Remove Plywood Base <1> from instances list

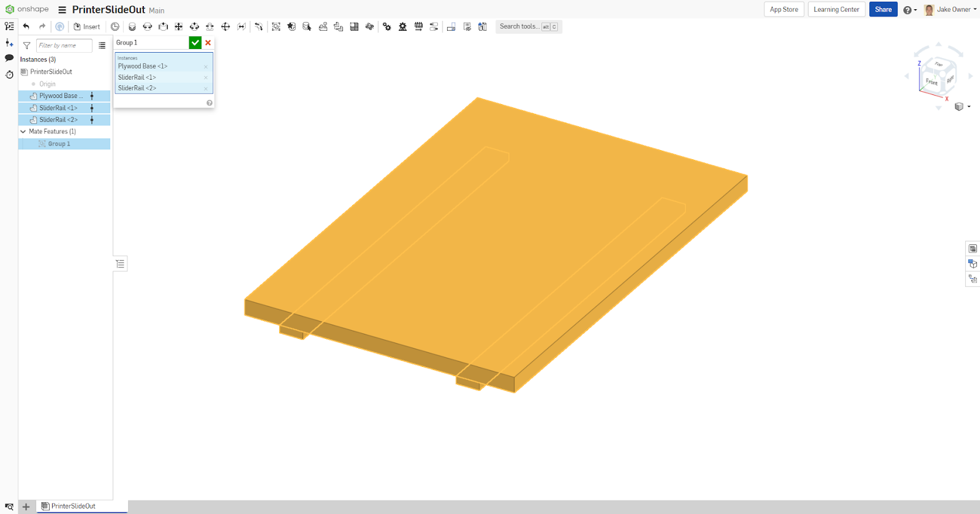pyautogui.click(x=206, y=67)
